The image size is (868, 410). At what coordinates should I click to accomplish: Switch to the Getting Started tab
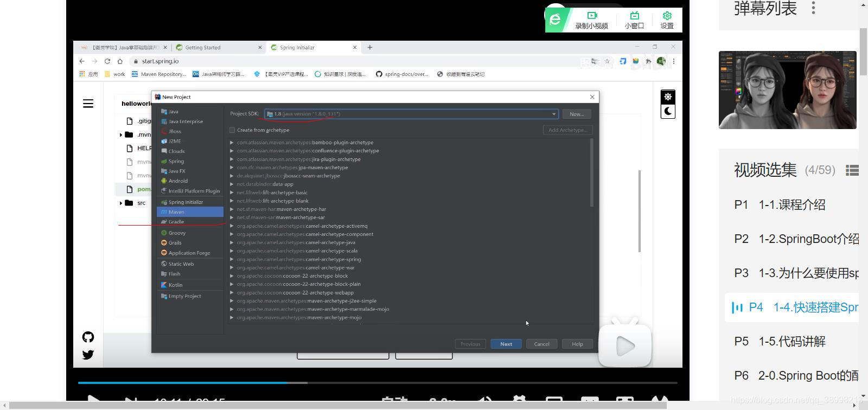pos(218,47)
